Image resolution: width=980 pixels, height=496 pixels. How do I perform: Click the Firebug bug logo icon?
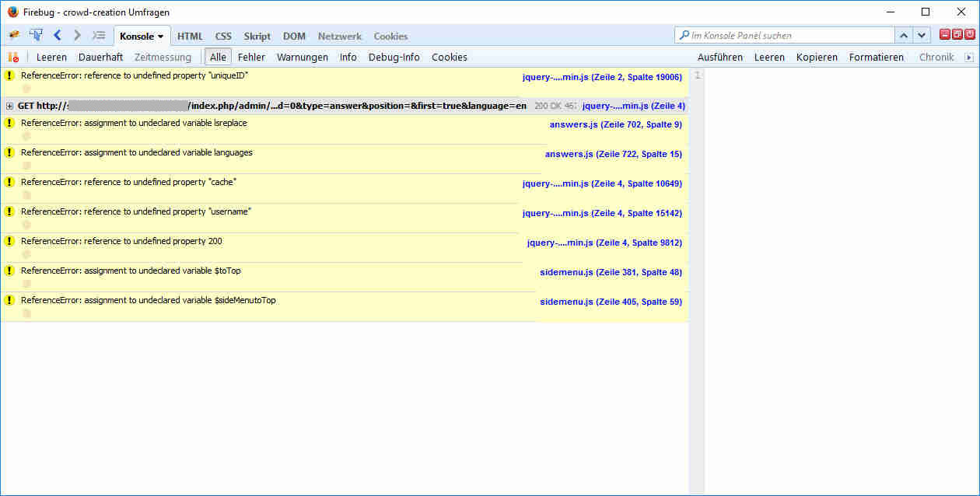(x=13, y=35)
